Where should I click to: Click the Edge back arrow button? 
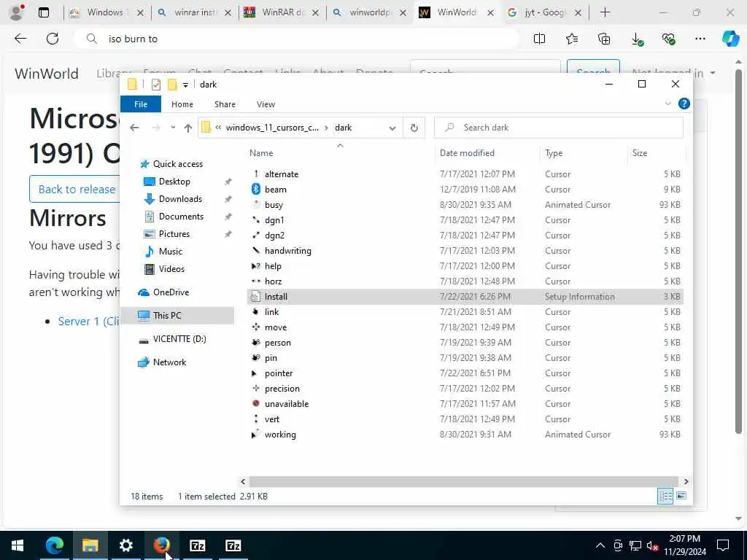pyautogui.click(x=20, y=39)
